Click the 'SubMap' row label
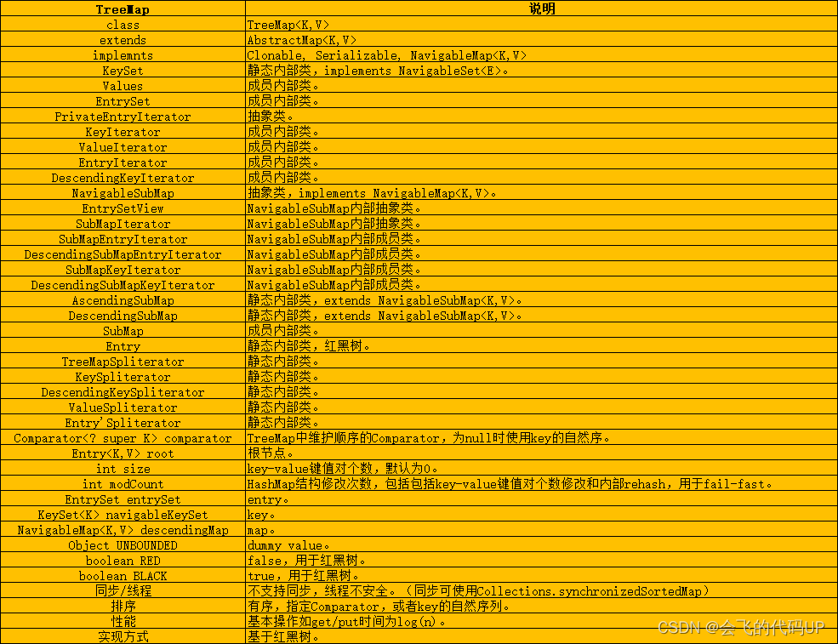The height and width of the screenshot is (644, 838). [x=123, y=331]
